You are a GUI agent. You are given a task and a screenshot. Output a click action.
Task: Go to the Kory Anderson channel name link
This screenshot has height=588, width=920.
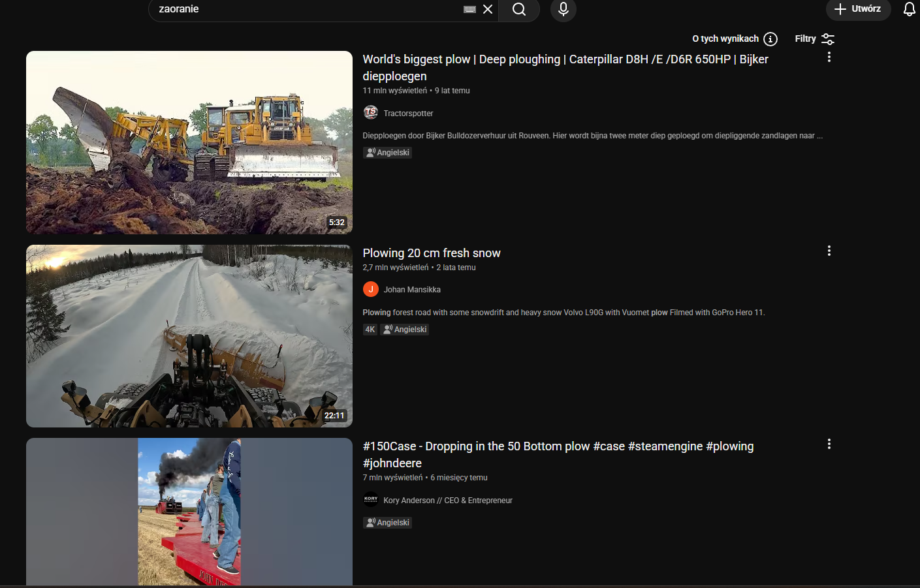[448, 501]
